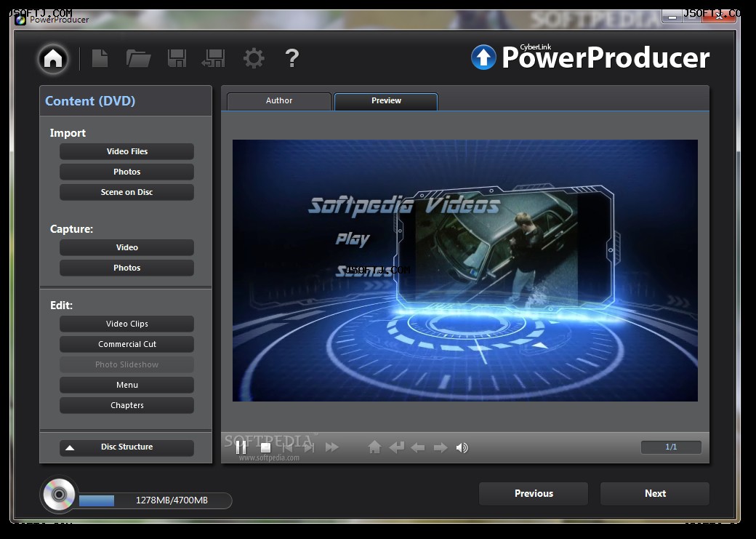Click the Enter navigation arrow in the player bar
This screenshot has width=756, height=539.
397,447
